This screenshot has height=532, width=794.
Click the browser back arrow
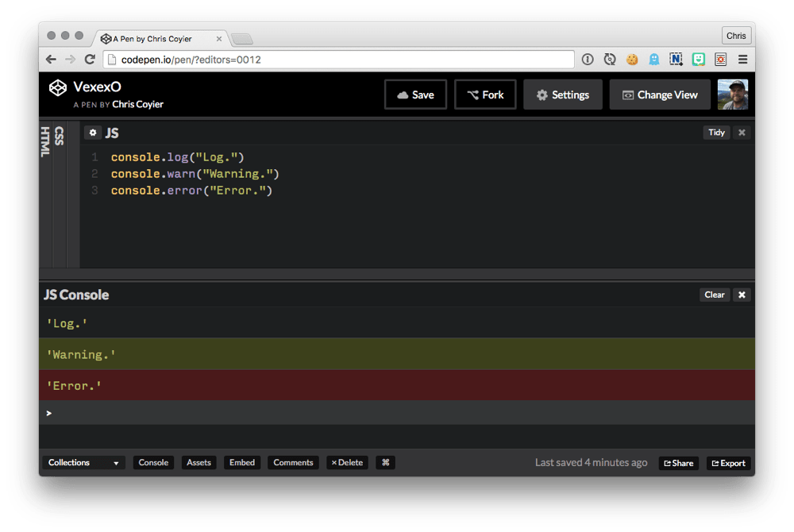click(51, 59)
